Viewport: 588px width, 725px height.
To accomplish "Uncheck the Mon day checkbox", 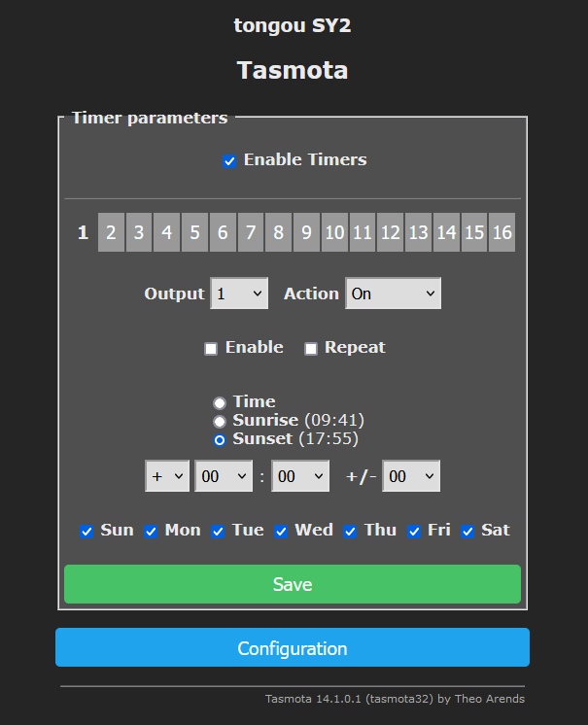I will point(151,532).
